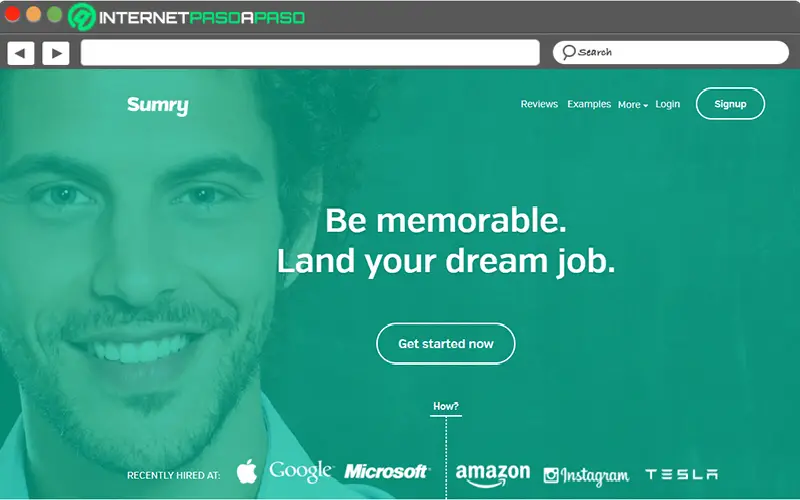Click the search magnifier icon
This screenshot has width=800, height=500.
[x=568, y=52]
